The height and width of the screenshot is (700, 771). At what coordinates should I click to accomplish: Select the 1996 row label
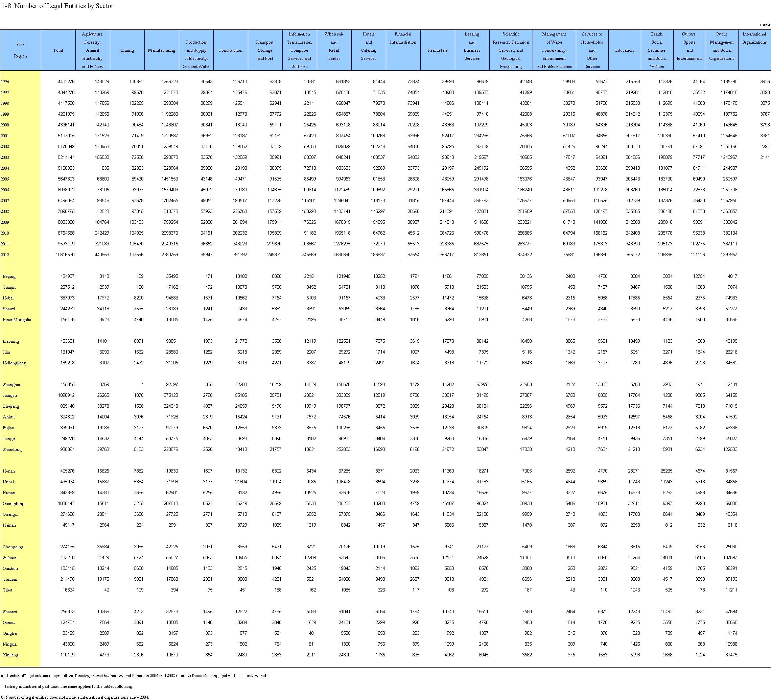click(x=5, y=82)
